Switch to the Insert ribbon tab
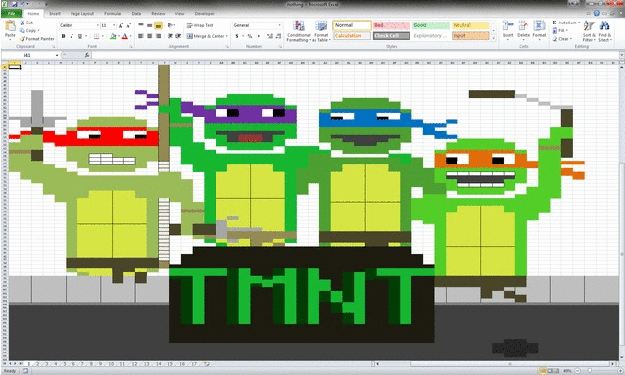625x375 pixels. click(x=55, y=14)
